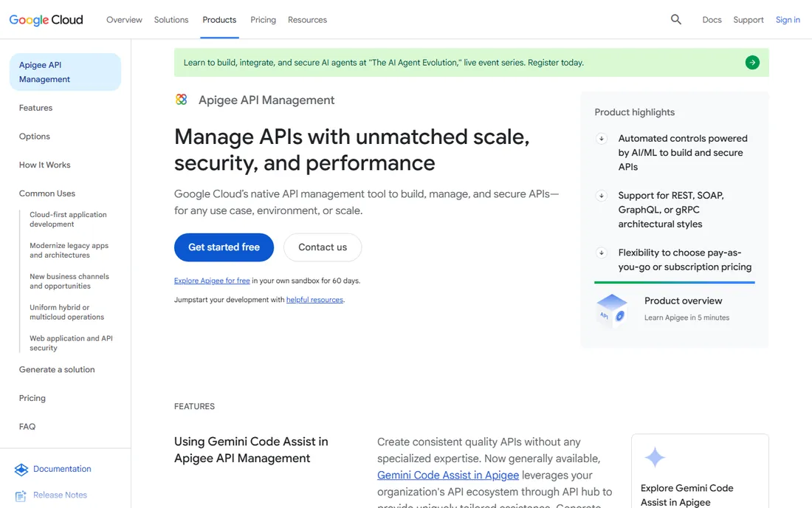Screen dimensions: 812x508
Task: Select Apigee API Management in sidebar
Action: (x=65, y=72)
